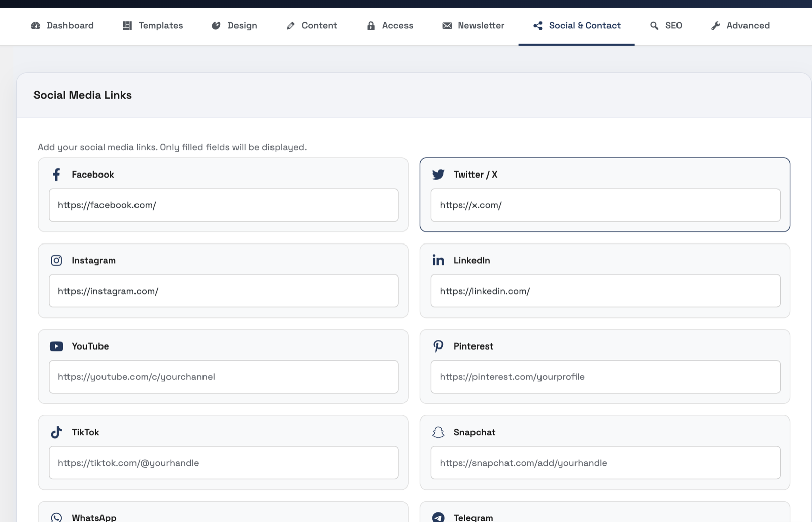Click the Telegram paper plane icon
The width and height of the screenshot is (812, 522).
click(438, 517)
